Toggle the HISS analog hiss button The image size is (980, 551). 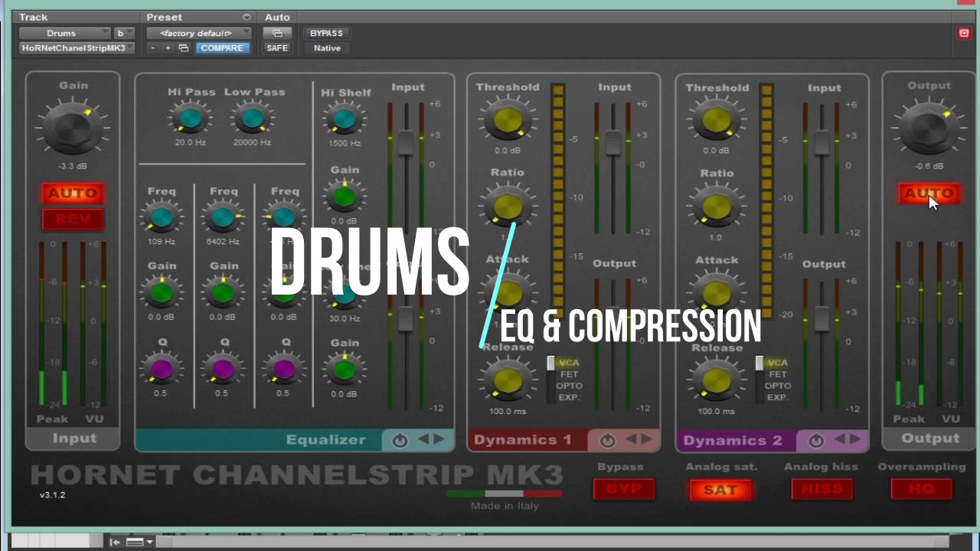pos(822,489)
